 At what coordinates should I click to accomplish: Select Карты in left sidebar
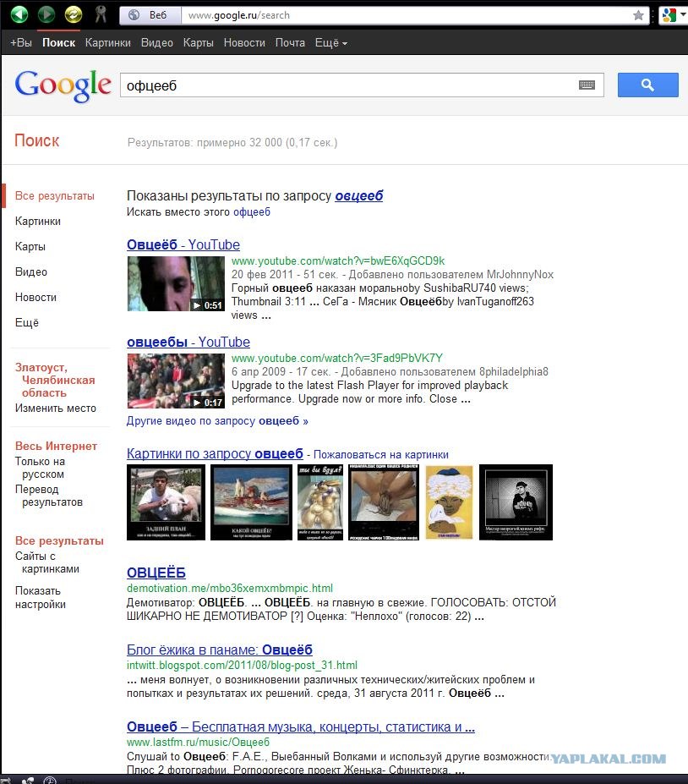pos(30,246)
